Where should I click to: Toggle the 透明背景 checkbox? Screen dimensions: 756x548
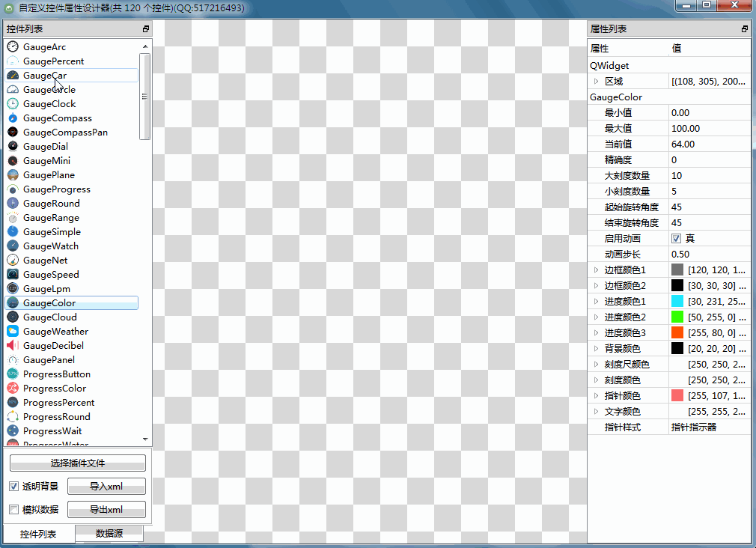(x=13, y=486)
